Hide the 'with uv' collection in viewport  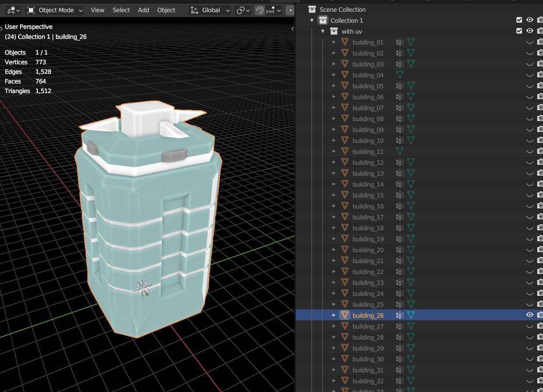529,31
